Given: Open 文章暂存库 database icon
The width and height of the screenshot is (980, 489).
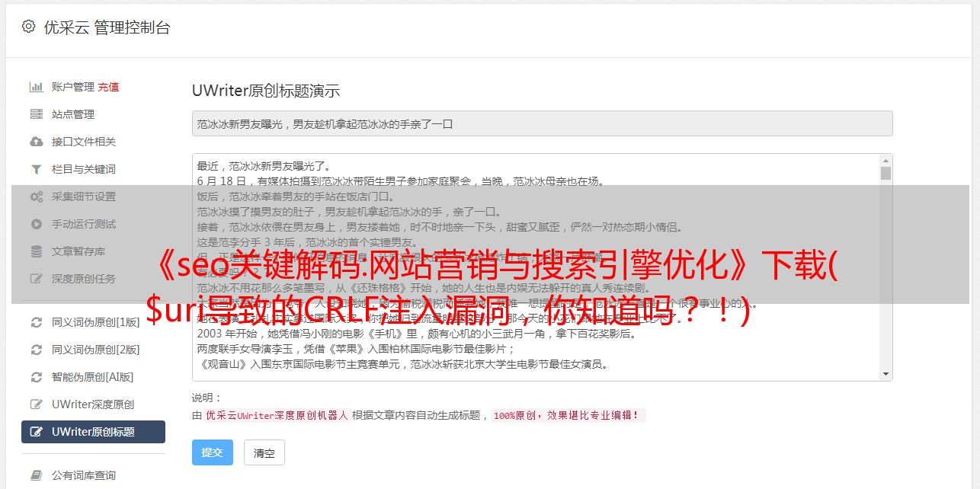Looking at the screenshot, I should pos(36,251).
